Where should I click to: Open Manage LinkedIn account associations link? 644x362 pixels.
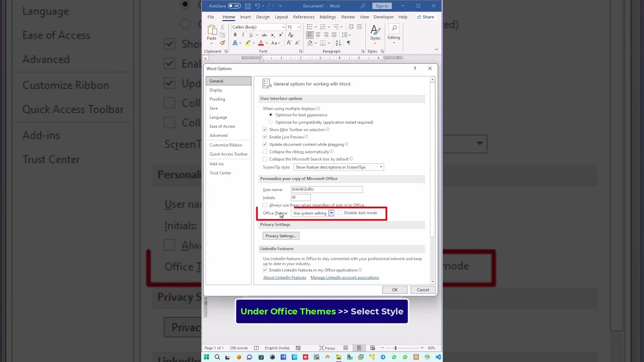[x=345, y=278]
